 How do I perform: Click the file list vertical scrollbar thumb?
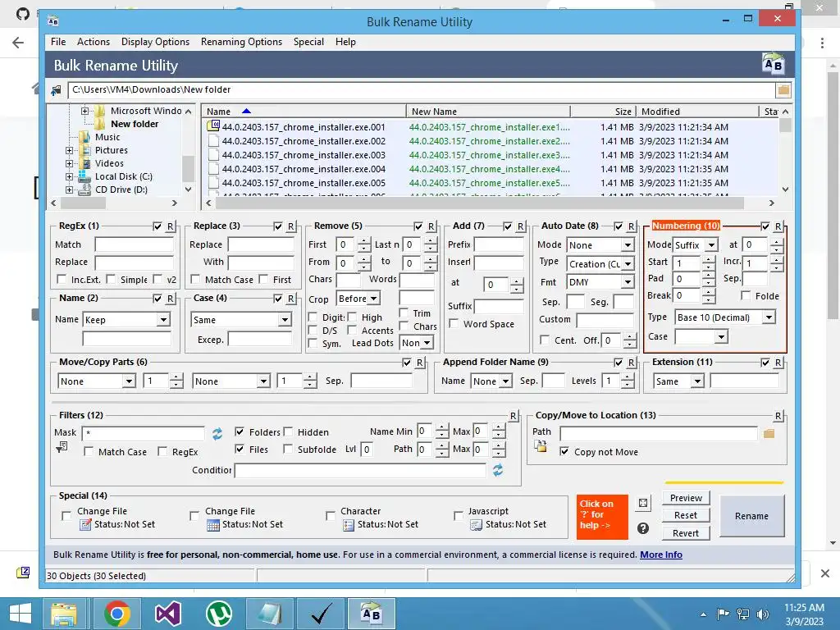(785, 126)
